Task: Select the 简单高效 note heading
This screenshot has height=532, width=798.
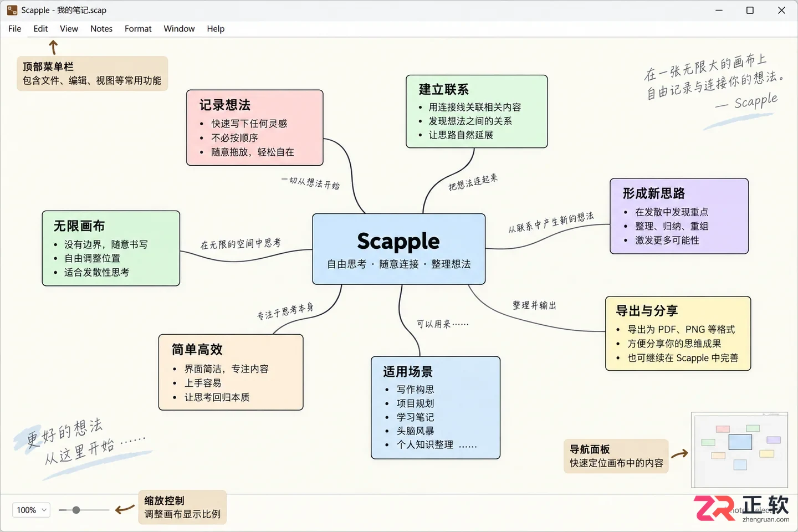Action: click(x=197, y=350)
